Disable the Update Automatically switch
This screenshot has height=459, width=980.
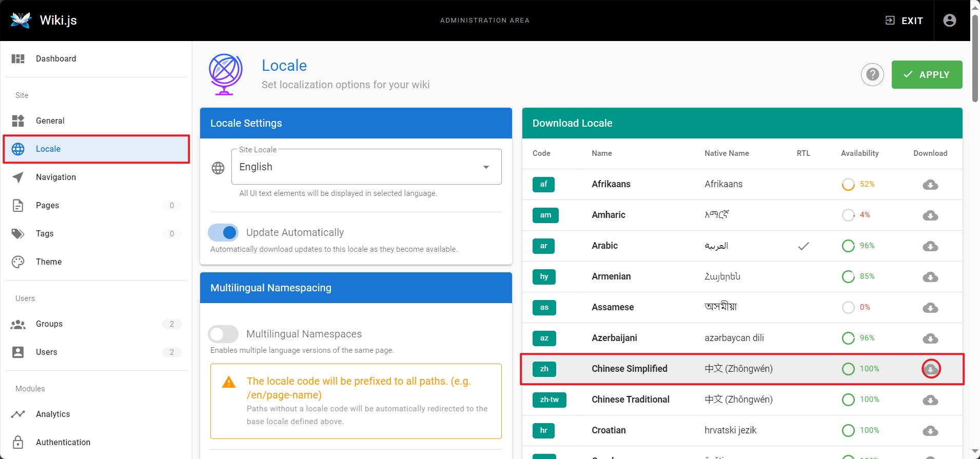[224, 233]
